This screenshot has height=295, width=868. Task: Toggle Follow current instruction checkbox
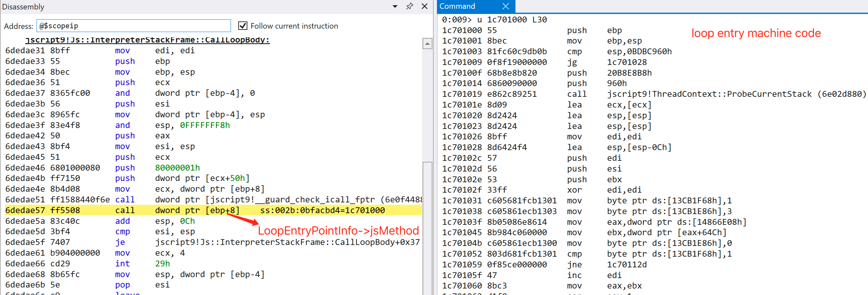(242, 26)
